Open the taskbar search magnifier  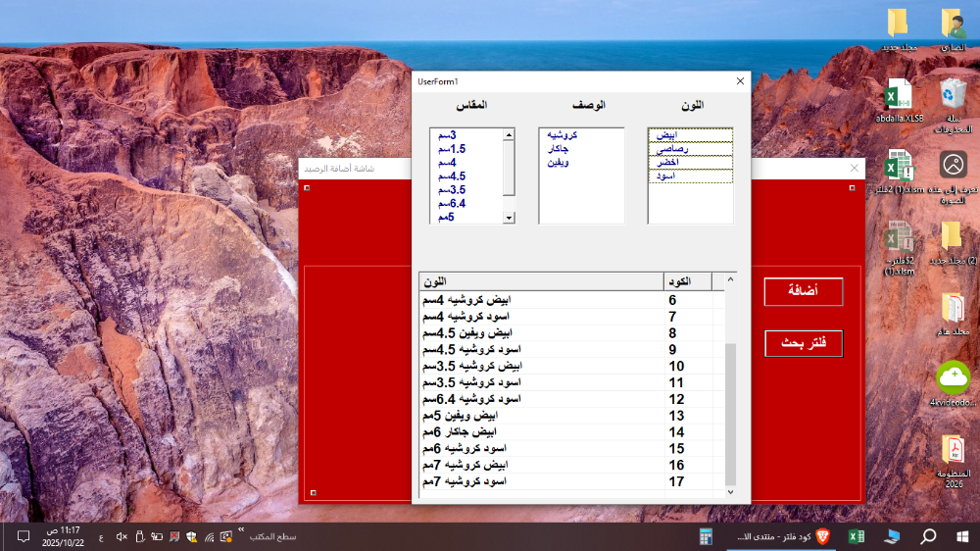tap(926, 536)
